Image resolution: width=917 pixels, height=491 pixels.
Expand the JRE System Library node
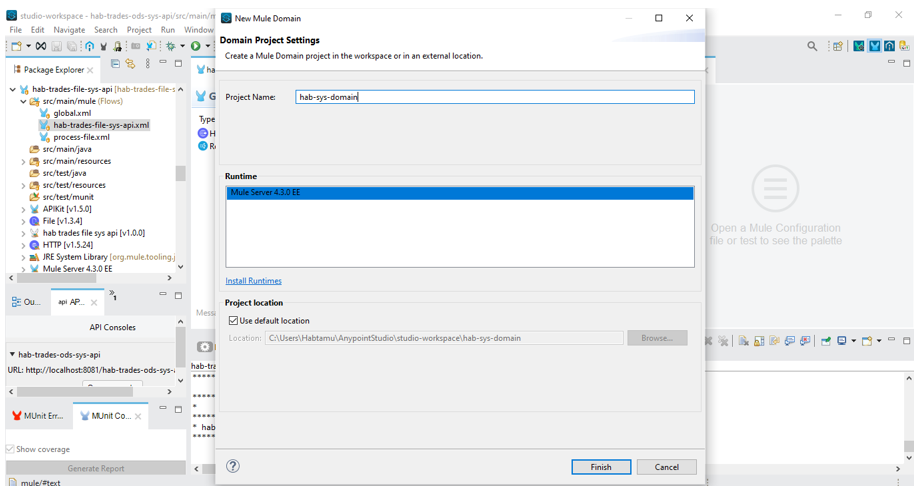click(23, 257)
